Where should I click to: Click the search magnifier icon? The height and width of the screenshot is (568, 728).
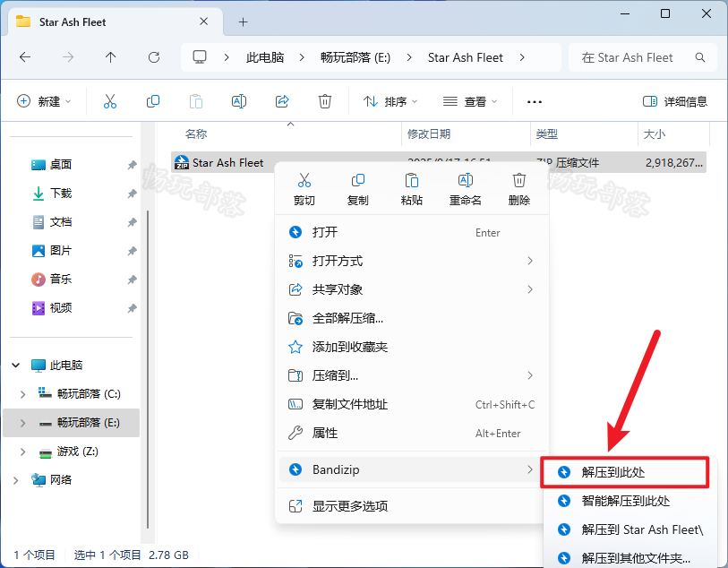(700, 57)
